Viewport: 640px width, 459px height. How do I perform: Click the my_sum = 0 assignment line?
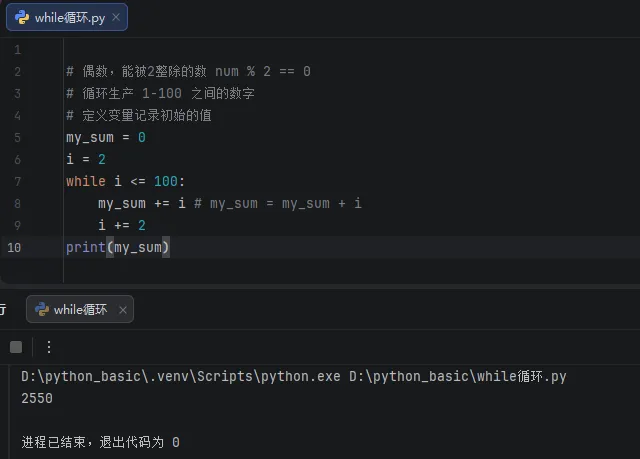tap(106, 137)
